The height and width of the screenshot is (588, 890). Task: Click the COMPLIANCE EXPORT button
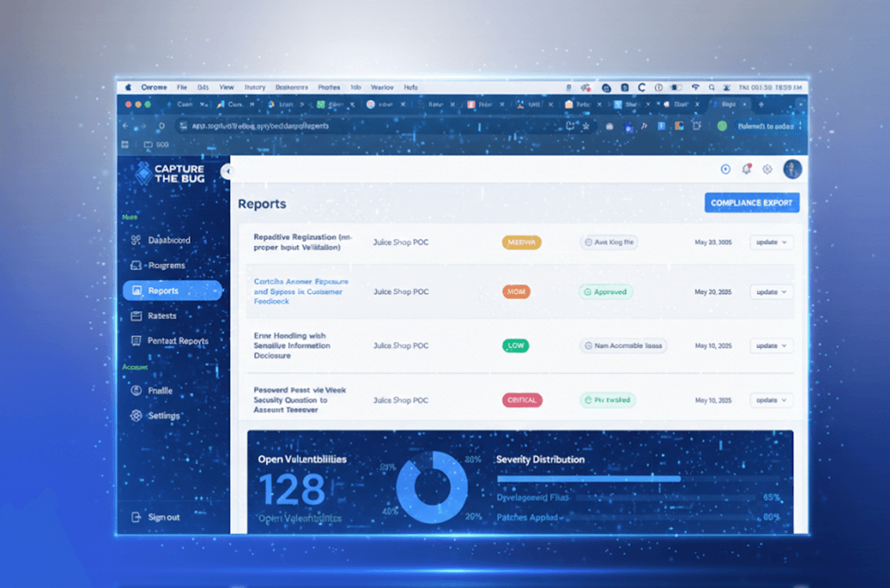(x=751, y=202)
